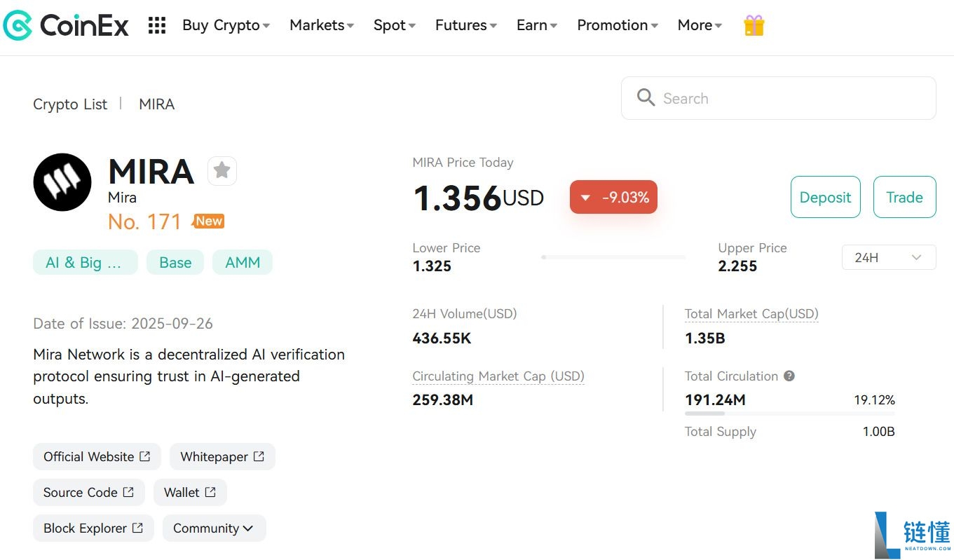Click the 1.356 USD price value
954x560 pixels.
click(x=478, y=198)
